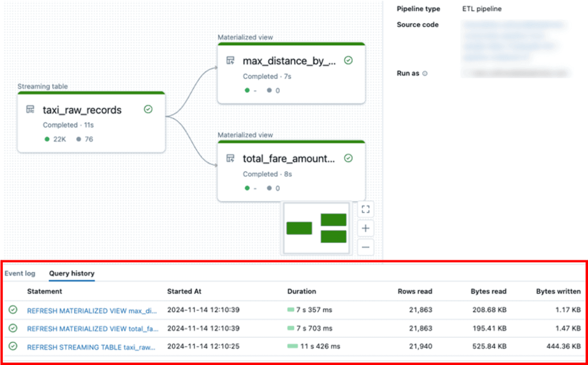Click the ETL pipeline type value
588x365 pixels.
pyautogui.click(x=482, y=9)
